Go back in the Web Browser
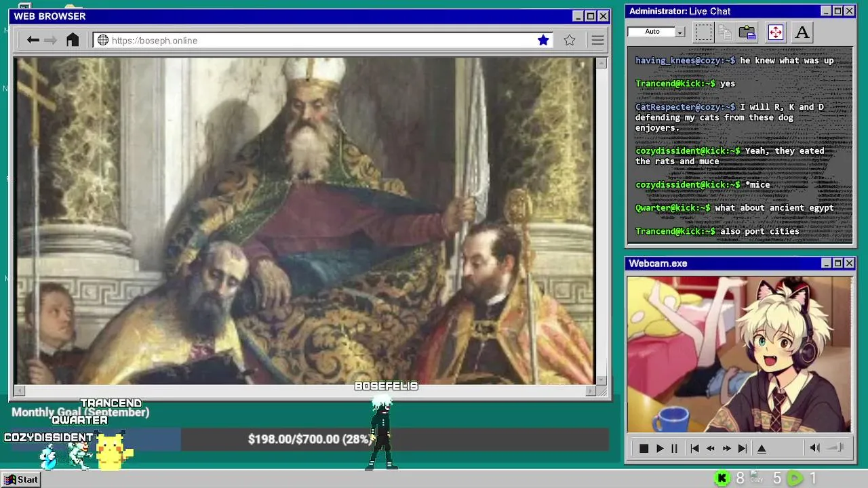 pyautogui.click(x=33, y=40)
